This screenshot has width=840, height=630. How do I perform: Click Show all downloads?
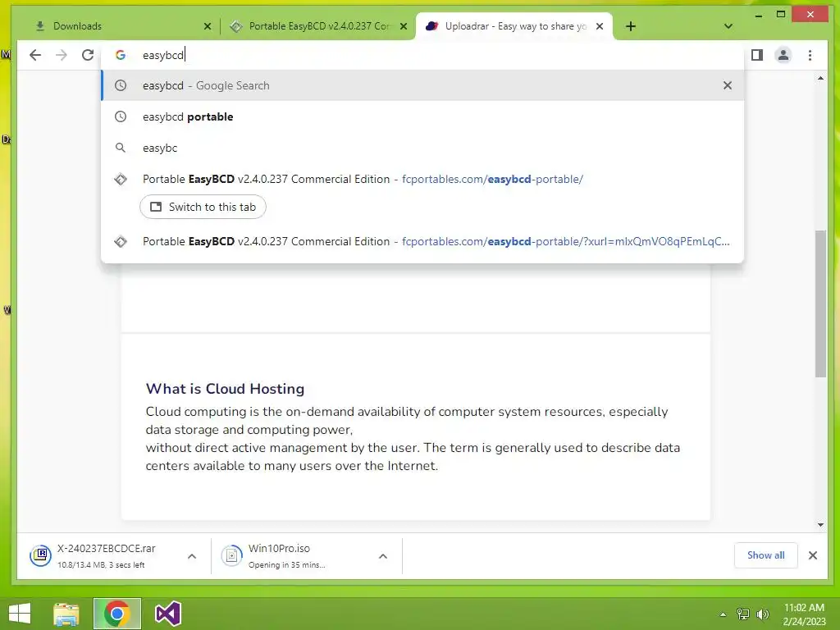[766, 555]
